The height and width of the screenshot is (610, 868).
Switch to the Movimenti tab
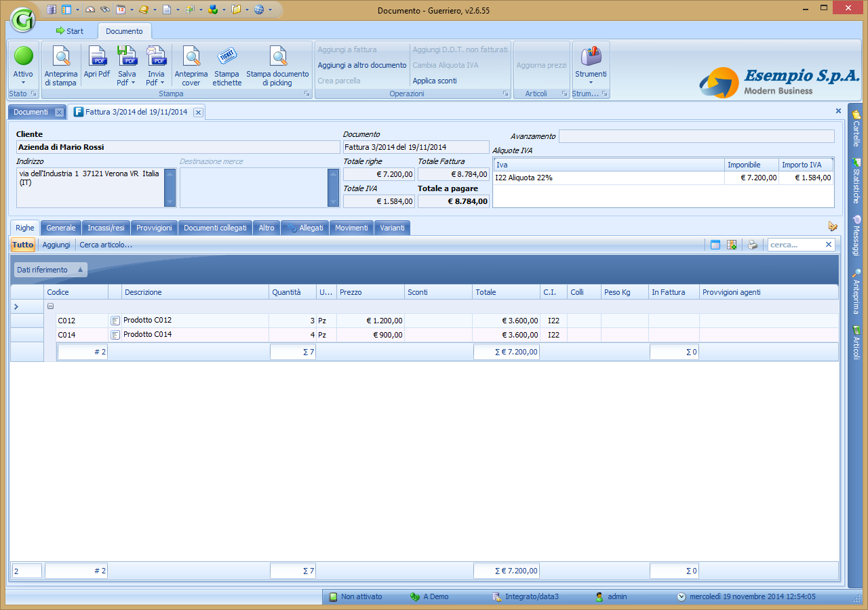click(x=351, y=228)
